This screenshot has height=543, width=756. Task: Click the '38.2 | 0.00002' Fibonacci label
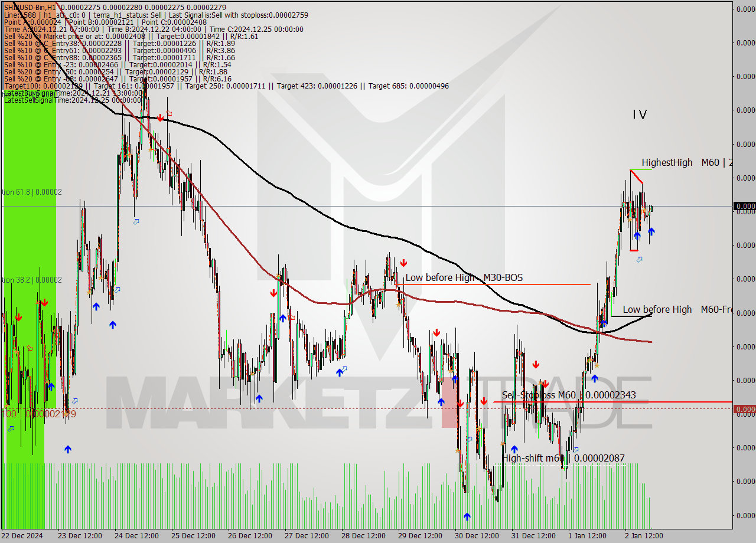[x=31, y=280]
